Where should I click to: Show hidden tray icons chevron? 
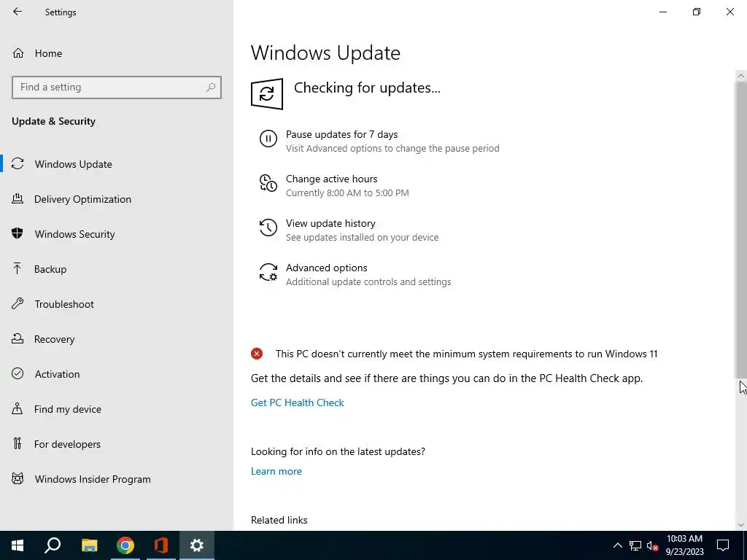pyautogui.click(x=617, y=545)
